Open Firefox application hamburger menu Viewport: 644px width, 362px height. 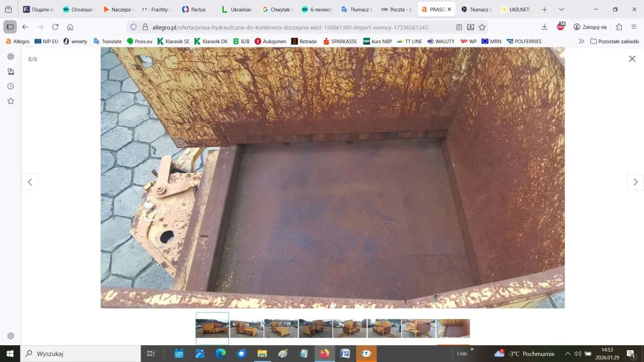[634, 27]
